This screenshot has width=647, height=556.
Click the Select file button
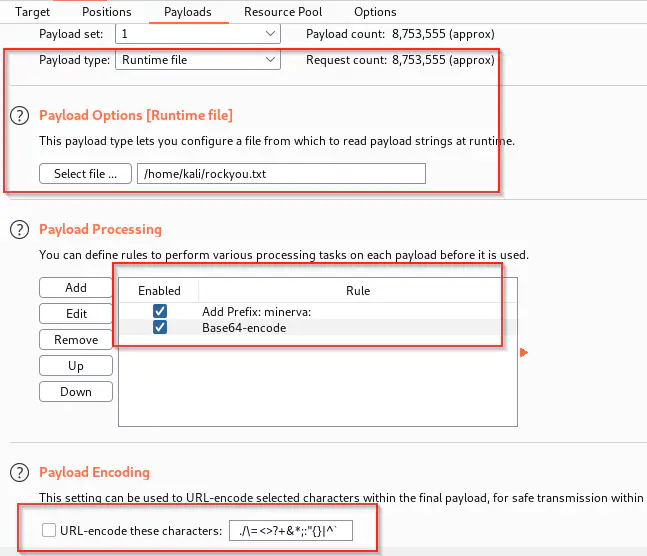(x=85, y=174)
